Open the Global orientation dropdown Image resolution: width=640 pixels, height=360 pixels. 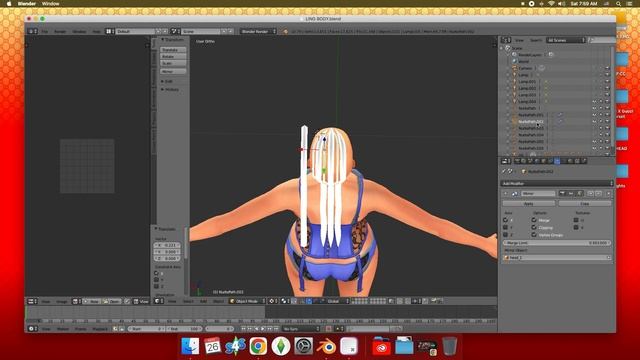(337, 301)
